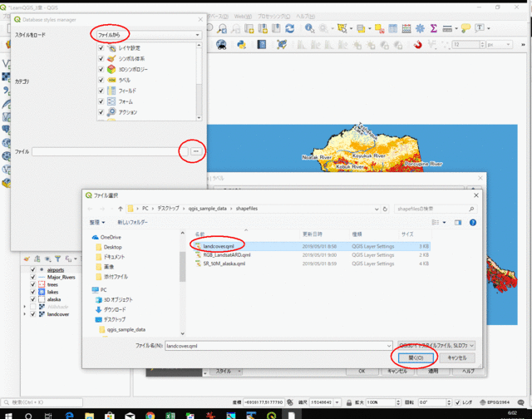The width and height of the screenshot is (532, 419).
Task: Open the スタイルをロード ファイルから dropdown
Action: pyautogui.click(x=149, y=35)
